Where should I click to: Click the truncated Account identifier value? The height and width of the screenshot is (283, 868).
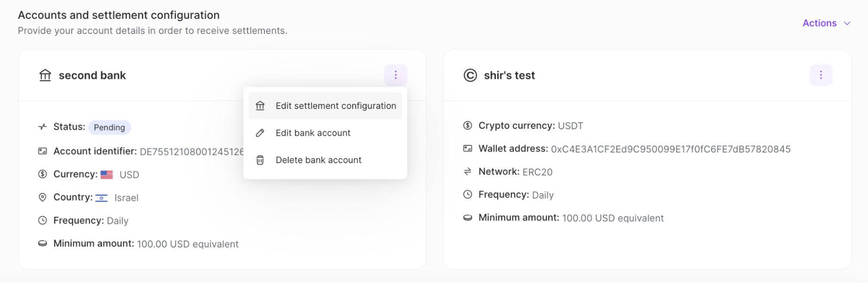(191, 151)
